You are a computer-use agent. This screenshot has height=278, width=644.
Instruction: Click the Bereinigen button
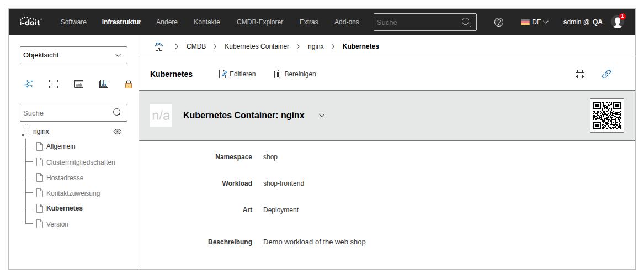click(x=295, y=74)
